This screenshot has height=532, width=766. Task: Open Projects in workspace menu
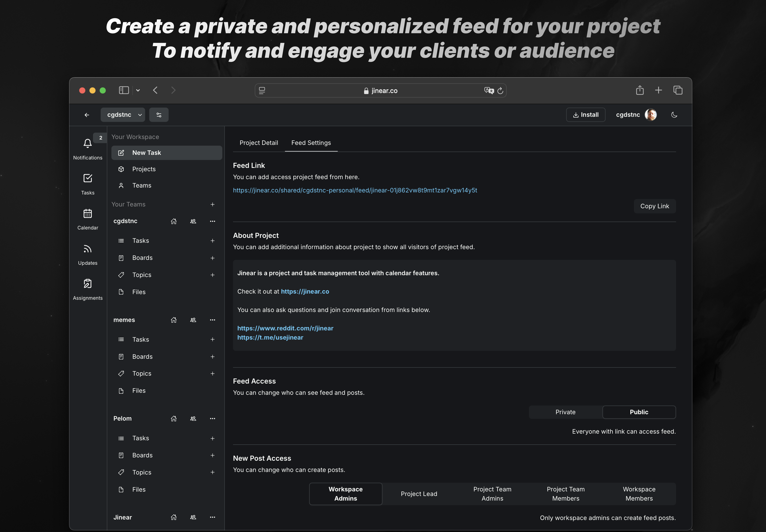144,169
